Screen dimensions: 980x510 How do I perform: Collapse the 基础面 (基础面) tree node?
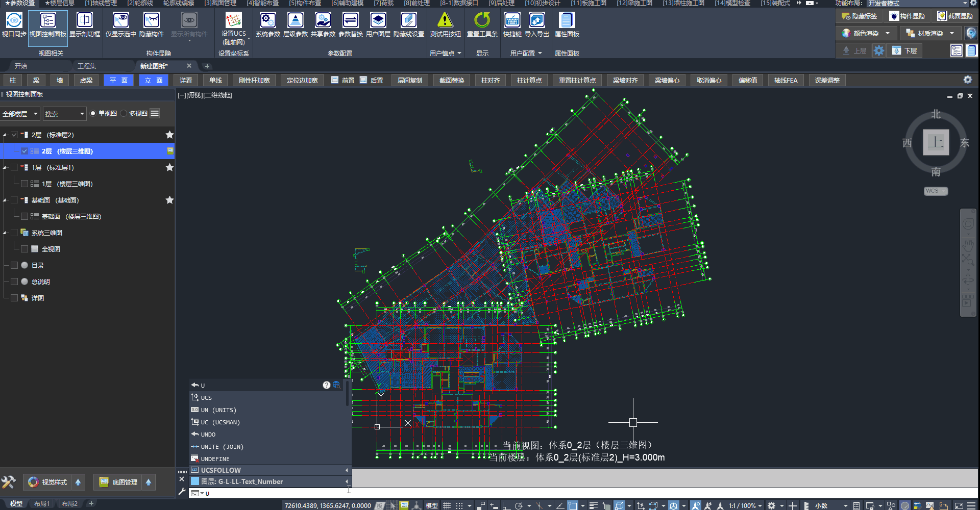pos(5,200)
